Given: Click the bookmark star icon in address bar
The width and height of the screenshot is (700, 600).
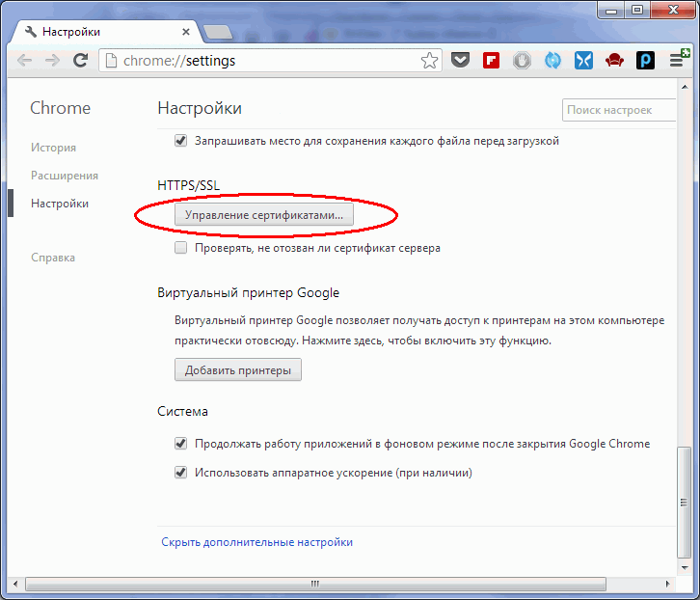Looking at the screenshot, I should [x=429, y=61].
